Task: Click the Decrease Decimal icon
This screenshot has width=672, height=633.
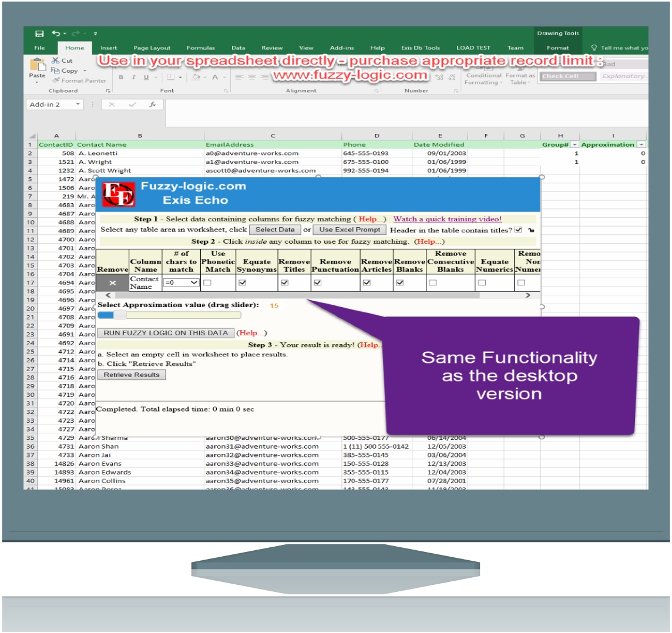Action: (452, 78)
